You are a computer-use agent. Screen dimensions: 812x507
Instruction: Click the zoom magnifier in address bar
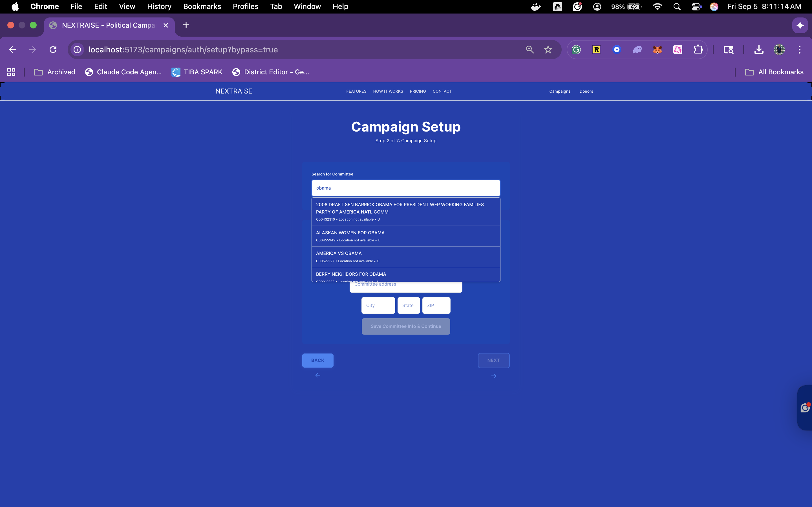pyautogui.click(x=529, y=50)
